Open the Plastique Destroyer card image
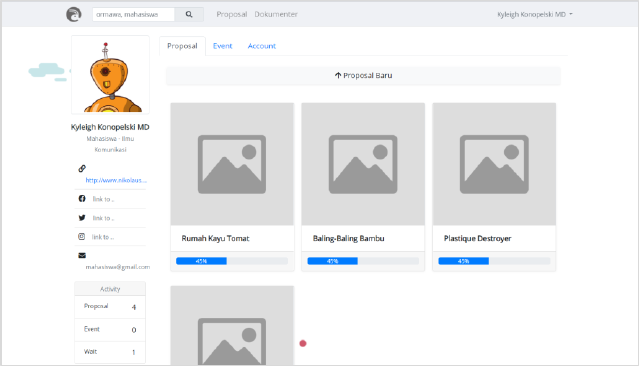This screenshot has height=366, width=639. click(494, 164)
